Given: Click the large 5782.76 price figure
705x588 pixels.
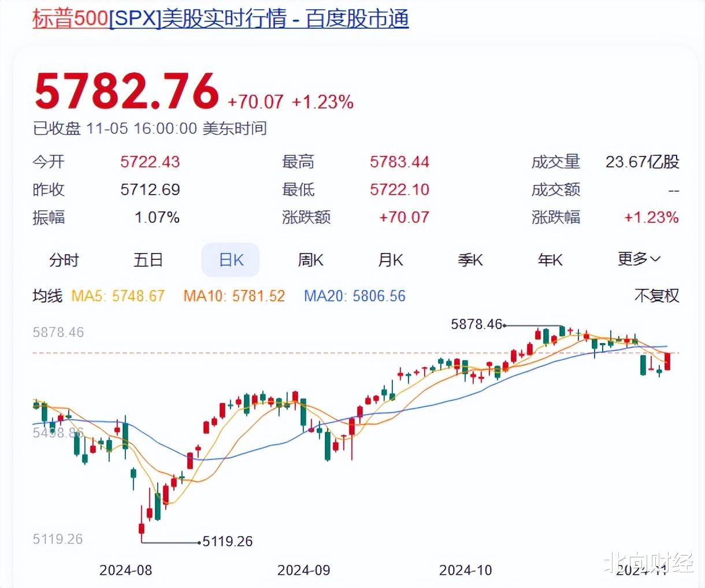Looking at the screenshot, I should pos(127,92).
